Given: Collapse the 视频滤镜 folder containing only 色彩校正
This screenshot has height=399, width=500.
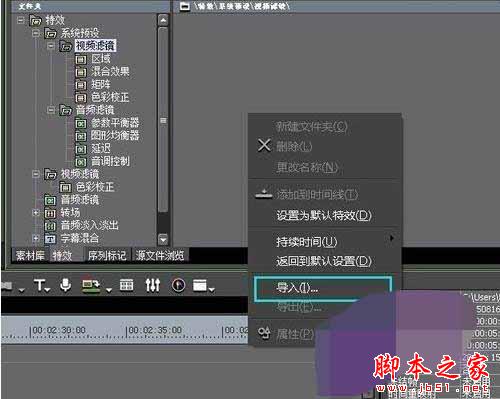Looking at the screenshot, I should (x=36, y=174).
